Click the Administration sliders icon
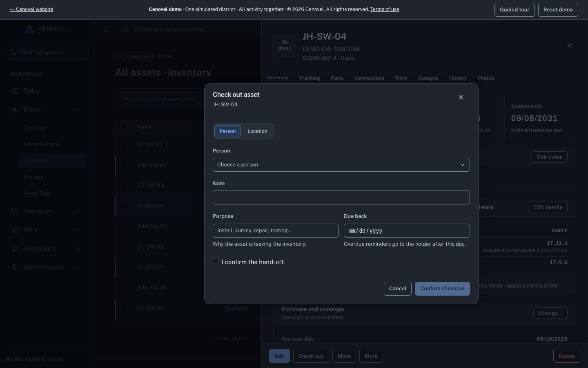The height and width of the screenshot is (368, 588). (x=15, y=267)
